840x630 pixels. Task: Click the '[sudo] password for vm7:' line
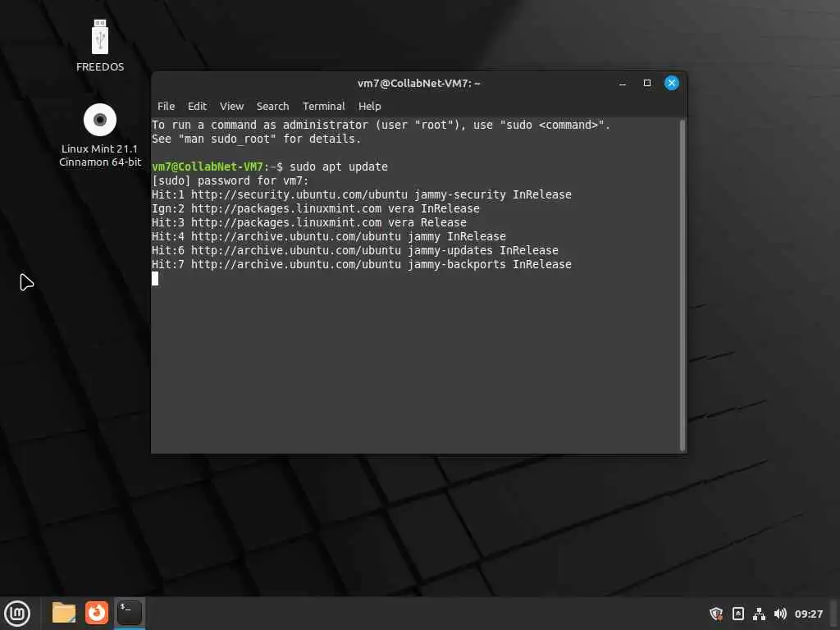[231, 180]
